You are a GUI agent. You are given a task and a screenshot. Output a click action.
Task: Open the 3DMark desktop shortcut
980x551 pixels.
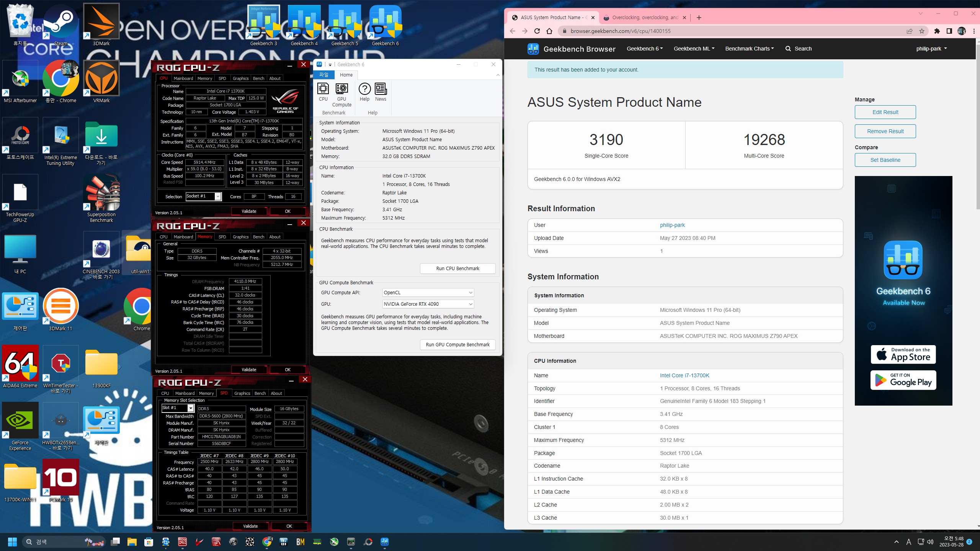101,25
